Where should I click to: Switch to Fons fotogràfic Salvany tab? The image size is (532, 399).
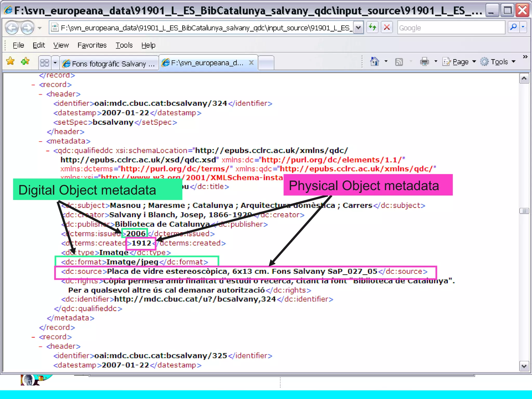tap(109, 63)
